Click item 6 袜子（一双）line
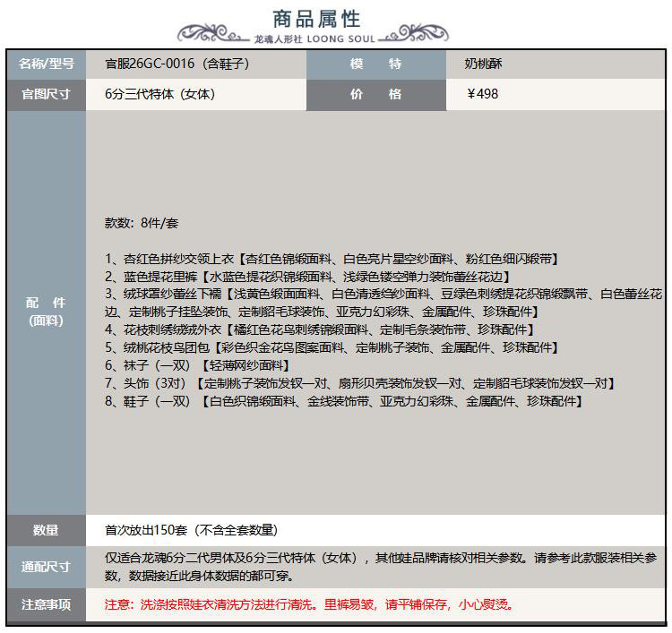The width and height of the screenshot is (672, 633). (198, 365)
